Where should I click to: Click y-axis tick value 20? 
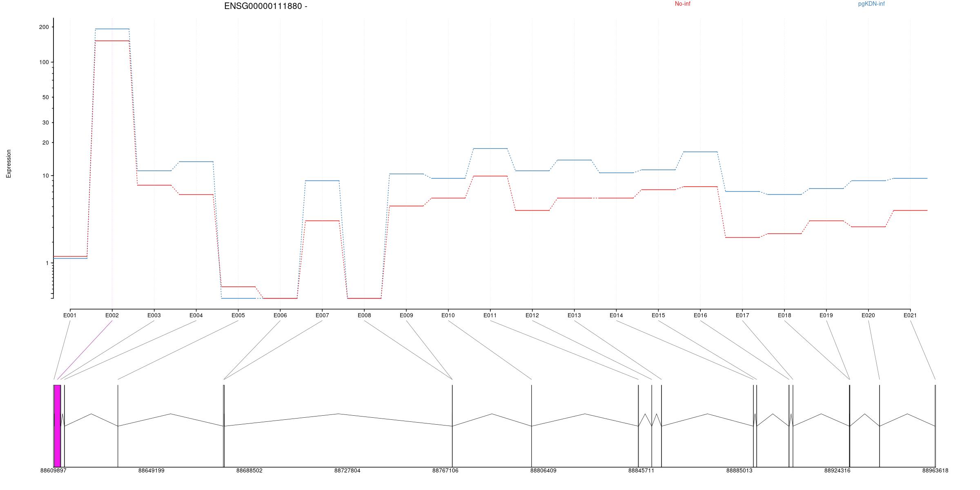tap(45, 143)
